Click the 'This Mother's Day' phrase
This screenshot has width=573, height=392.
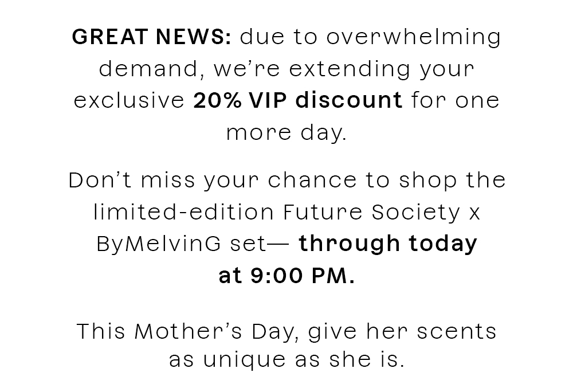[x=186, y=332]
